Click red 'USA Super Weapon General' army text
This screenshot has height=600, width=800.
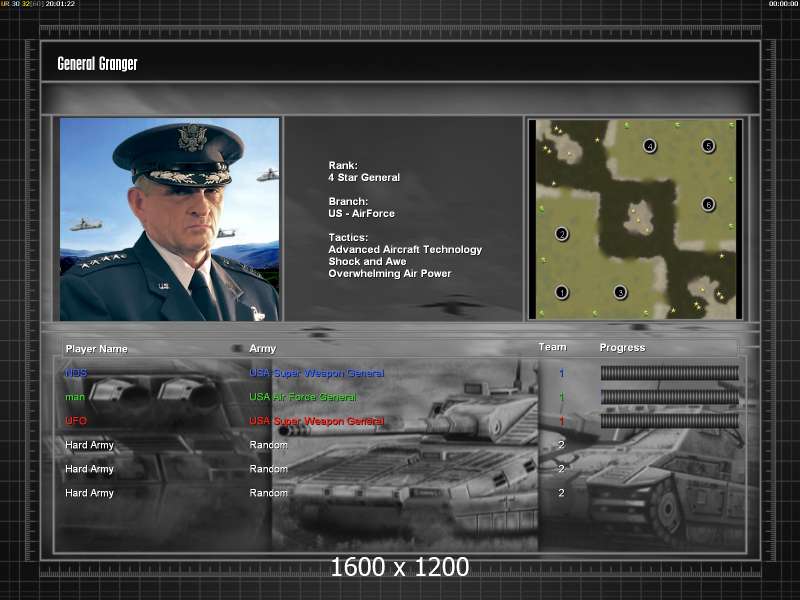click(317, 421)
